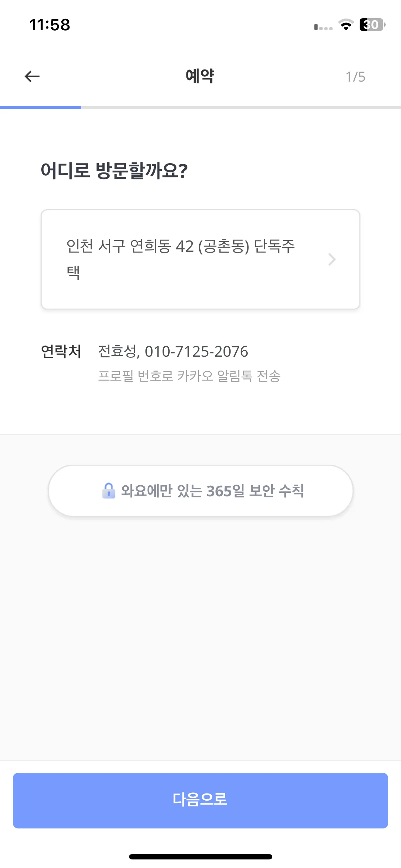
Task: Tap the Wi-Fi icon in the status bar
Action: coord(346,25)
